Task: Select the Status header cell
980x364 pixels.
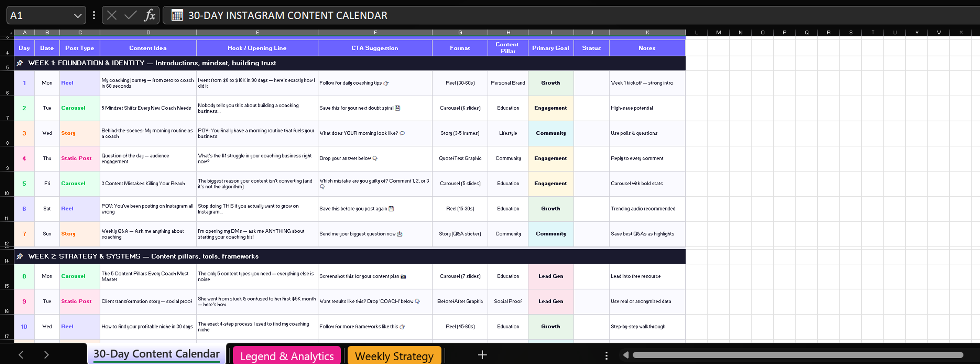Action: coord(591,48)
